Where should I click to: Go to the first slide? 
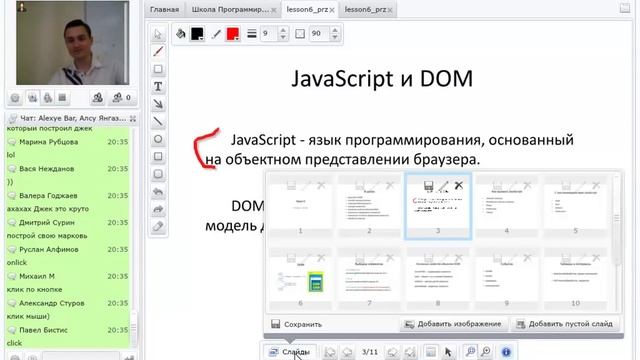click(x=330, y=352)
